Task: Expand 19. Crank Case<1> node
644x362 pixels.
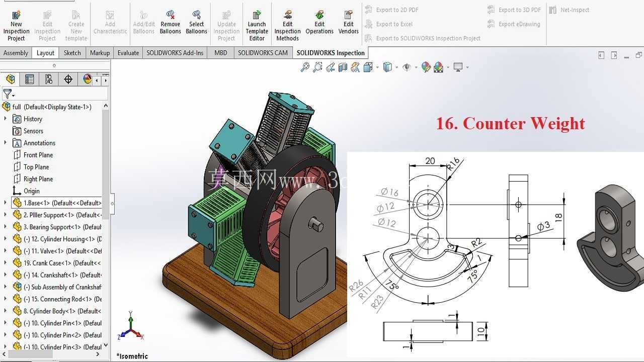Action: [6, 262]
